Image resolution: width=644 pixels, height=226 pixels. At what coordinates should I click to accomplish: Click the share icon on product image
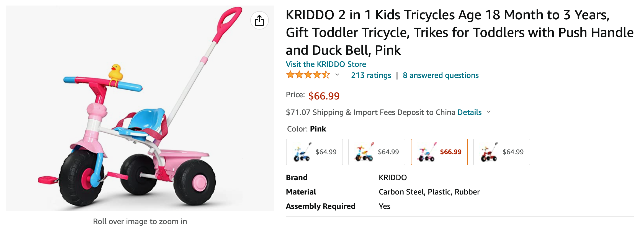click(x=259, y=20)
